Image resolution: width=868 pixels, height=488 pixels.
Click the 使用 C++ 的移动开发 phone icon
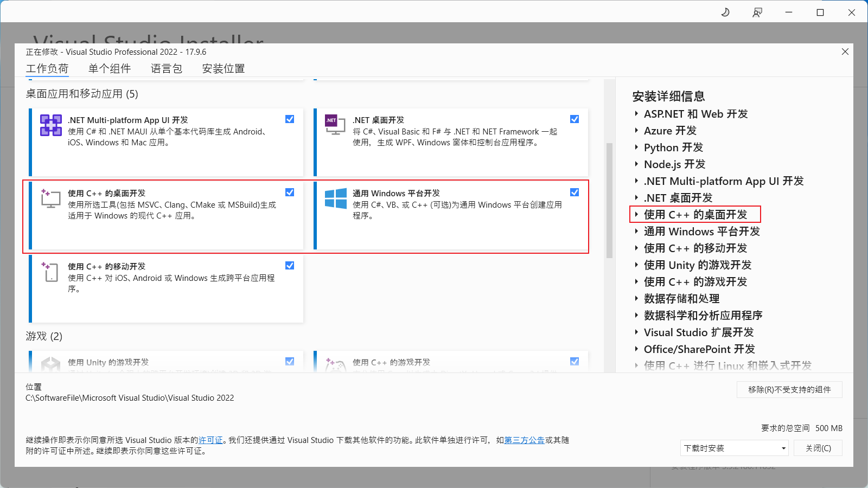tap(50, 272)
